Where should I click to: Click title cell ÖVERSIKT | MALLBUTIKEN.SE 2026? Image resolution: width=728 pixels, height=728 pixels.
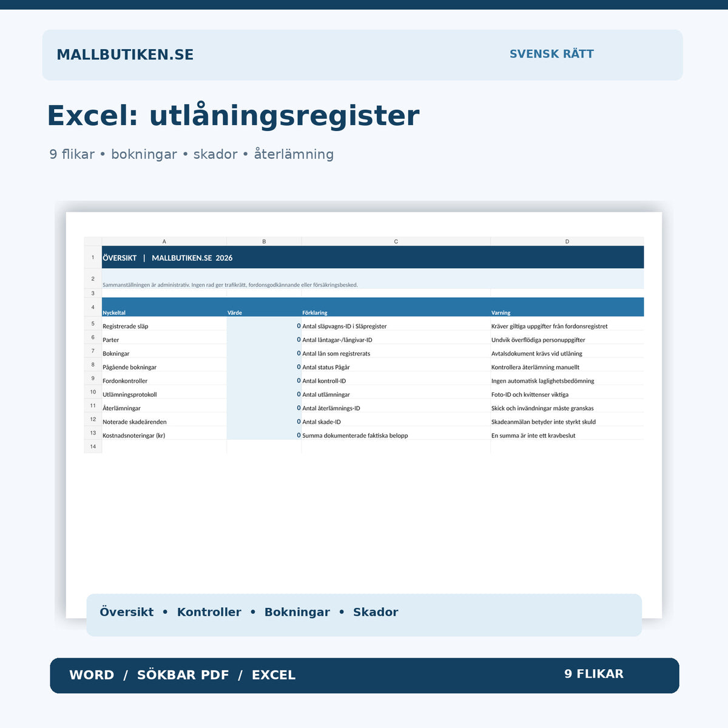(x=372, y=257)
